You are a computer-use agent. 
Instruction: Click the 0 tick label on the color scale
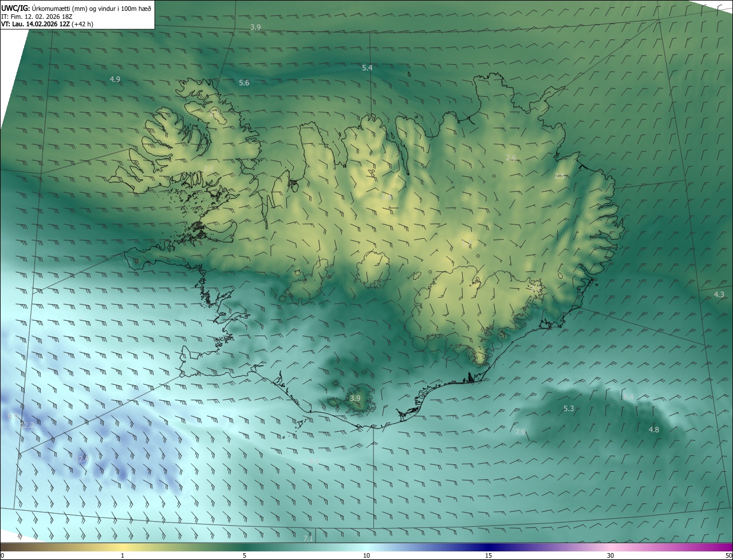click(x=2, y=555)
